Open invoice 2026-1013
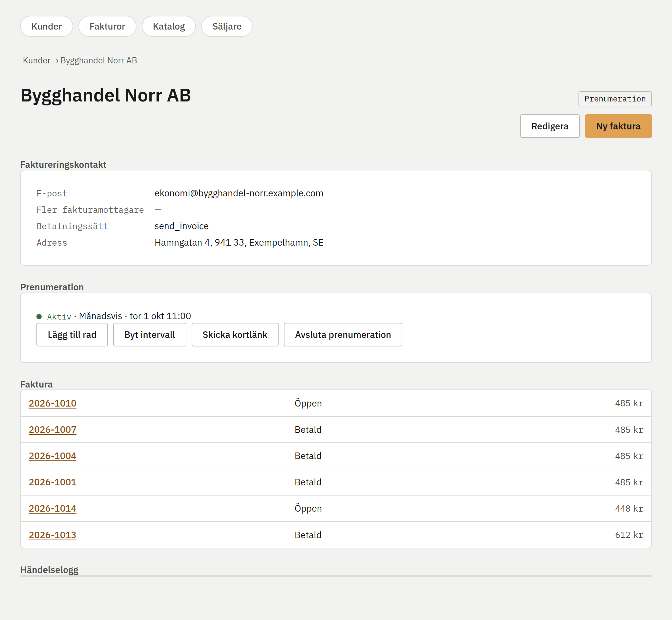The height and width of the screenshot is (620, 672). click(52, 535)
